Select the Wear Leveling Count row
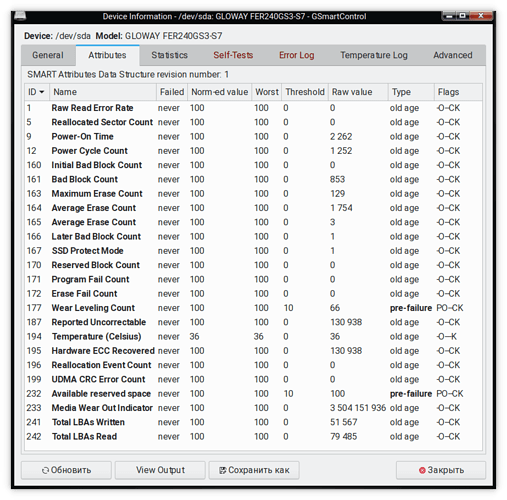The width and height of the screenshot is (507, 500). pyautogui.click(x=253, y=308)
